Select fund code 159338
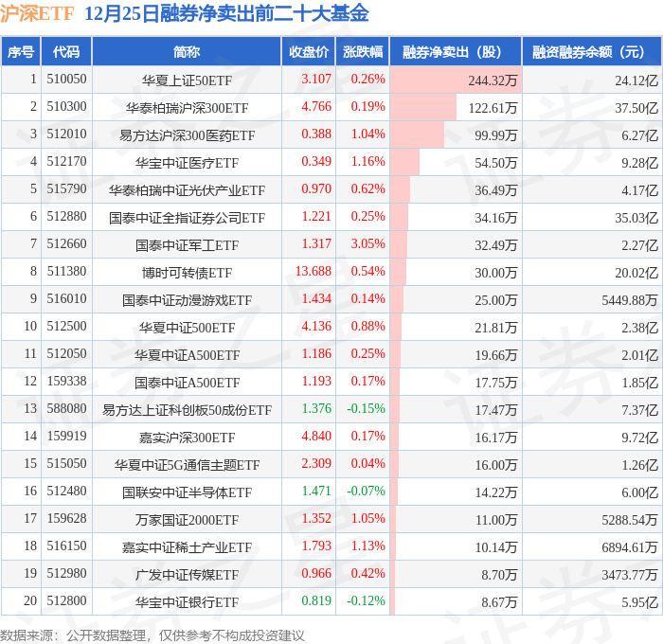The image size is (663, 644). click(x=66, y=381)
